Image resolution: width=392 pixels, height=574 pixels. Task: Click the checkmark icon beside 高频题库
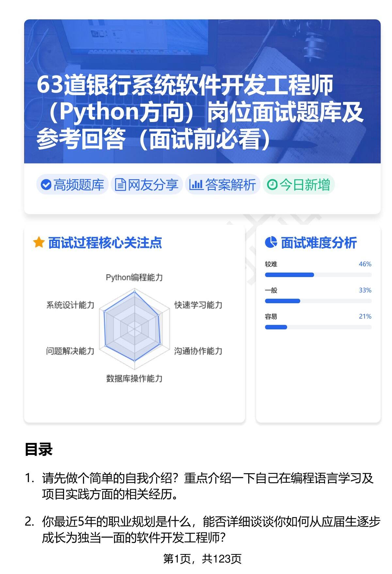(46, 185)
